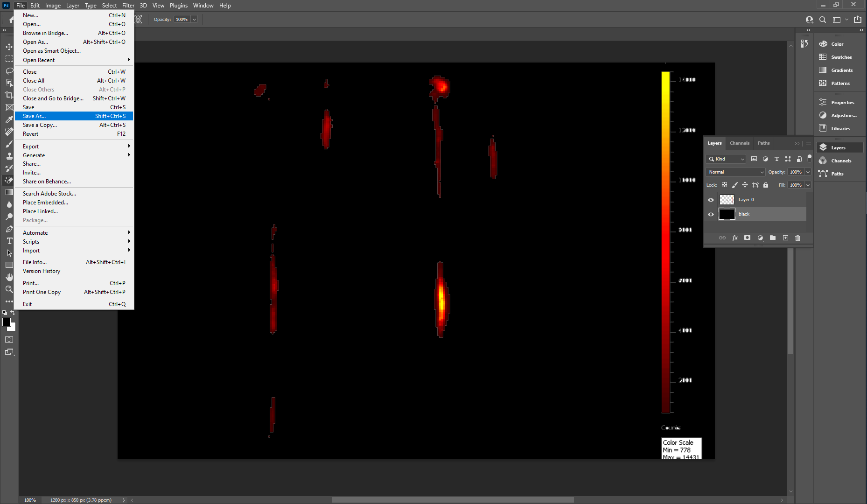Select the Zoom tool in toolbar
This screenshot has height=504, width=867.
(x=9, y=289)
